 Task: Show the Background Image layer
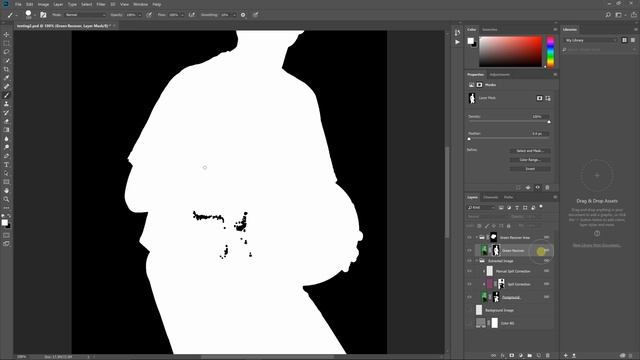coord(469,310)
